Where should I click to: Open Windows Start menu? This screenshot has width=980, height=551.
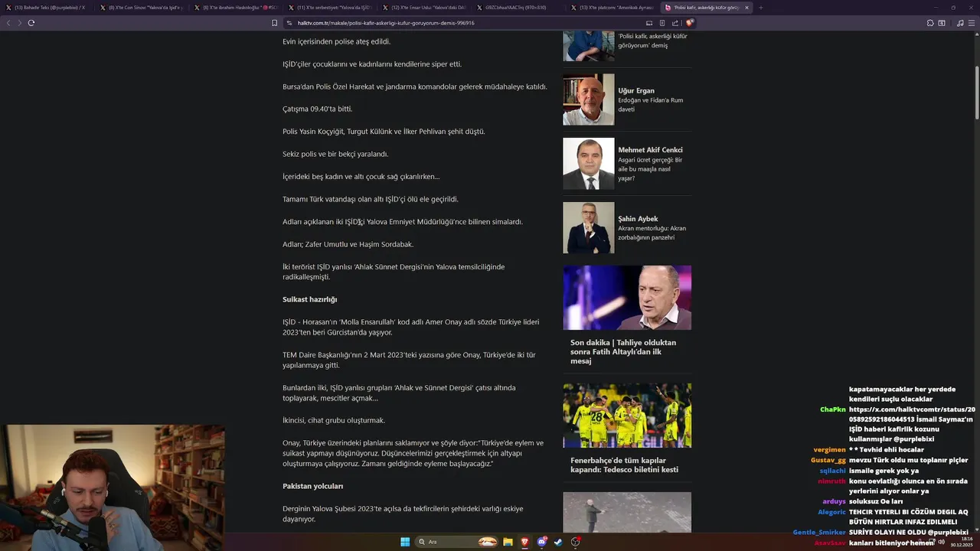[x=405, y=542]
